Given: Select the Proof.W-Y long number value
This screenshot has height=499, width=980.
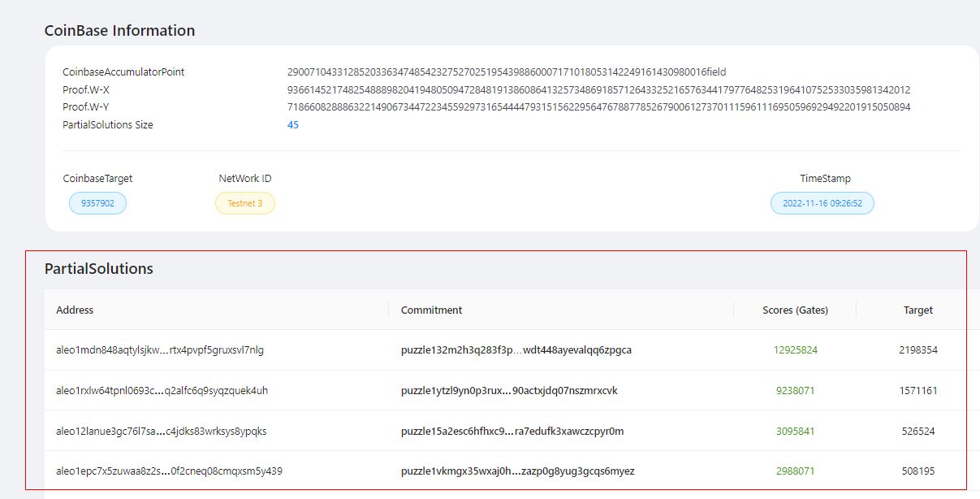Looking at the screenshot, I should 598,107.
